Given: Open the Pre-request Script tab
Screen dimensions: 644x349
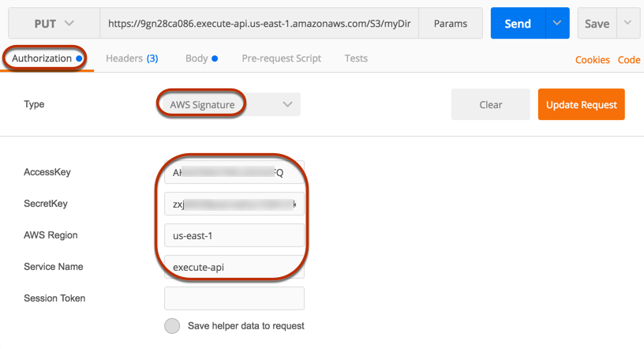Looking at the screenshot, I should (x=281, y=58).
